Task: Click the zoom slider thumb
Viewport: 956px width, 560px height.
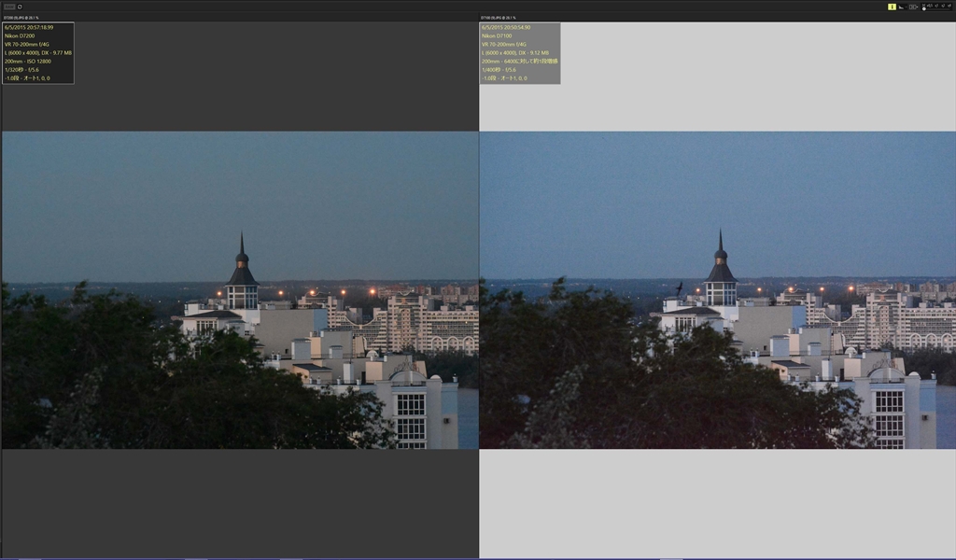Action: (923, 9)
